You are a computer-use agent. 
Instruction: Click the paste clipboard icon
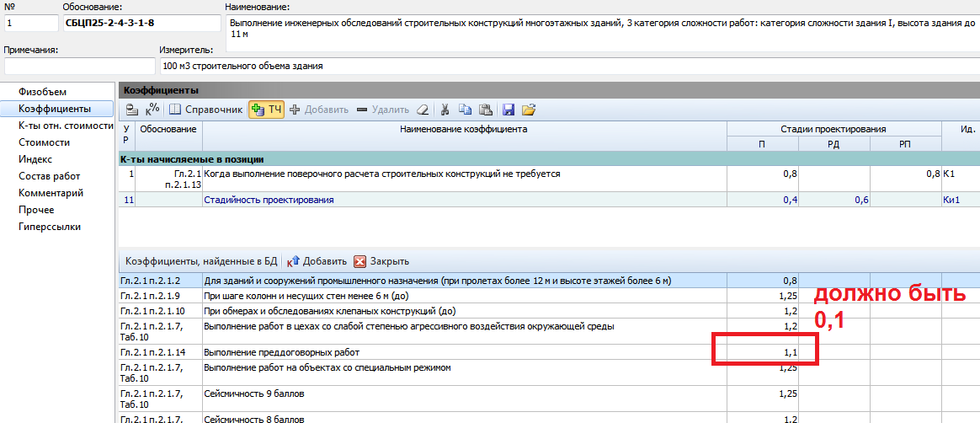[486, 110]
